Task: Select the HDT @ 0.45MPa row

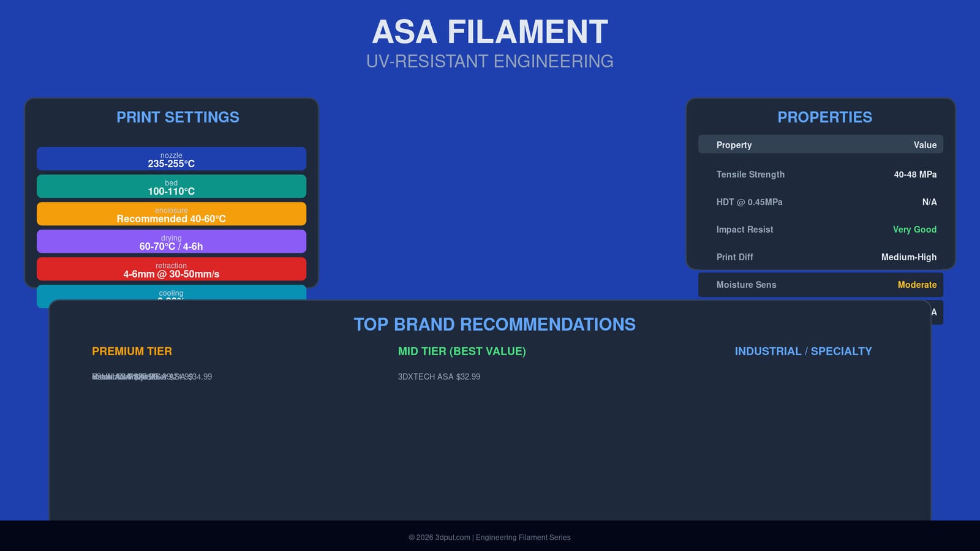Action: click(x=820, y=202)
